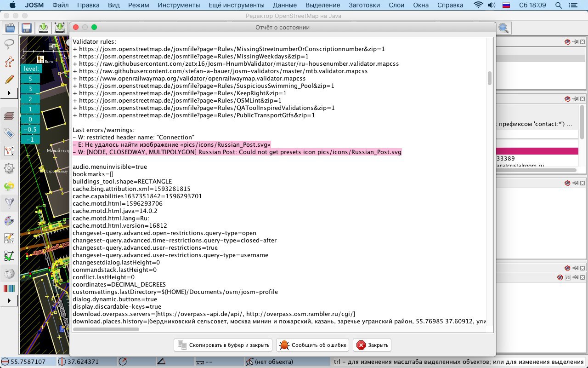Open the Слои menu
Screen dimensions: 588x368
point(396,5)
